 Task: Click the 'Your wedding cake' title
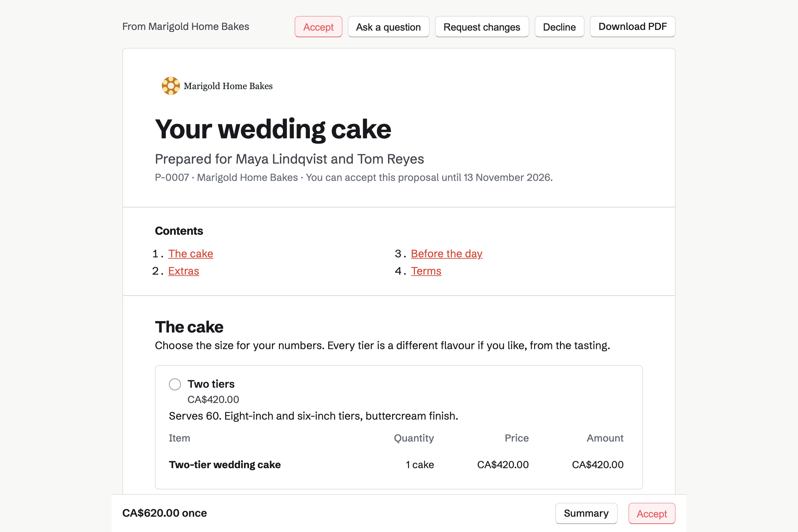pyautogui.click(x=273, y=129)
